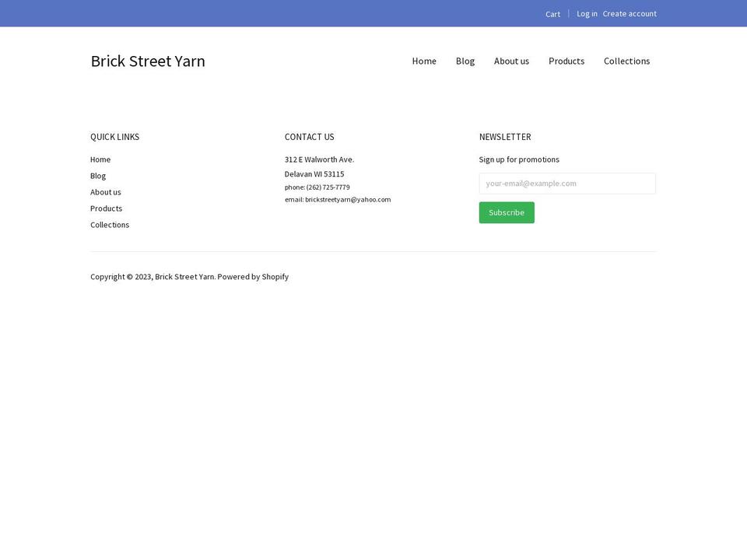
Task: Click Home under Quick Links
Action: pos(100,159)
